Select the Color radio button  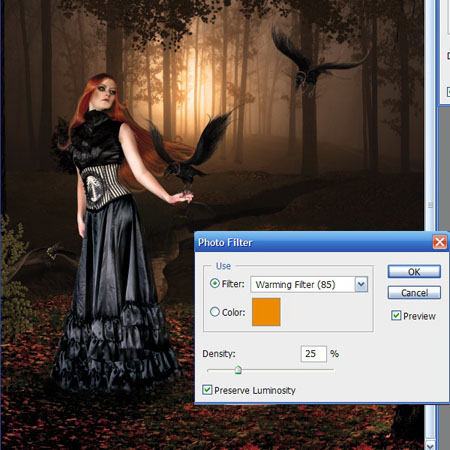[x=215, y=312]
